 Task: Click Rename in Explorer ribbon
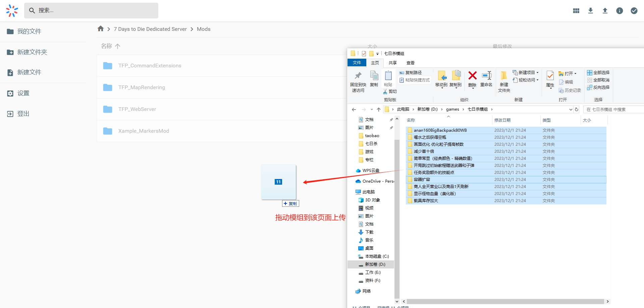click(486, 79)
